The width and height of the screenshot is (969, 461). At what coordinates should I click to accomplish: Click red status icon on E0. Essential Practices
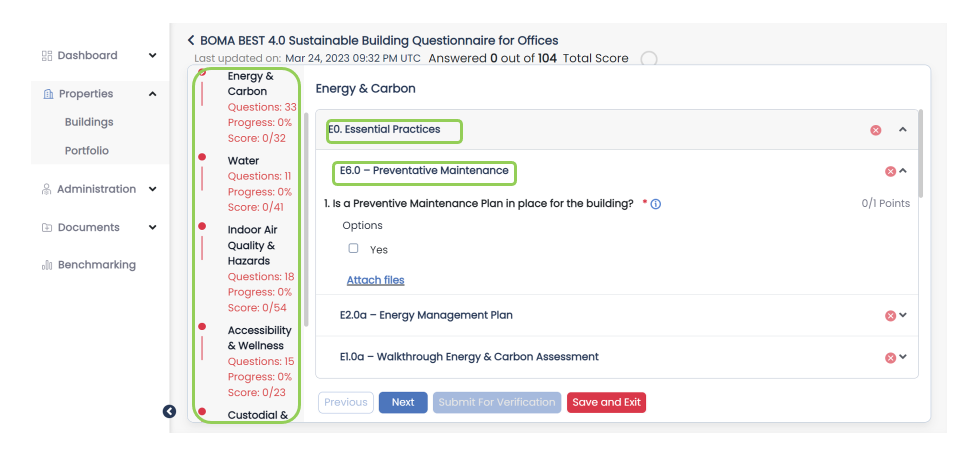point(876,130)
